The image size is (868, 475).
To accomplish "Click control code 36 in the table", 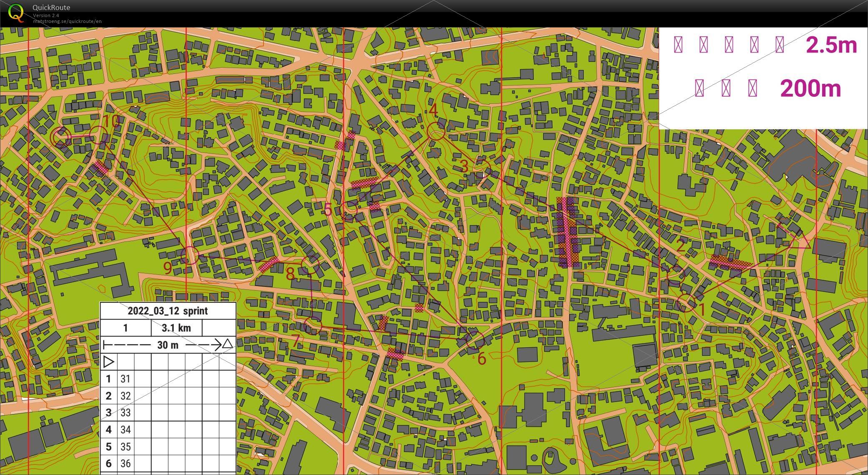I will [x=125, y=463].
